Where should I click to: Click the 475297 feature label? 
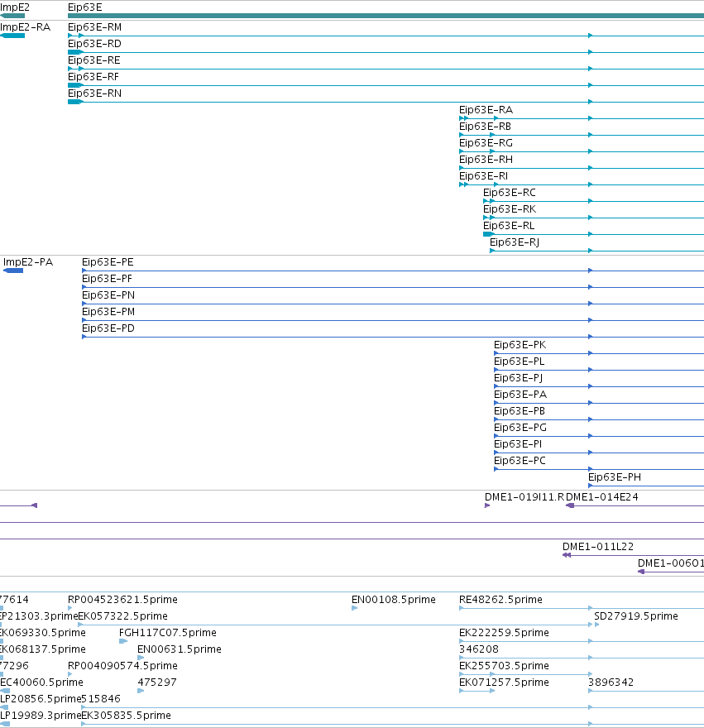point(157,682)
